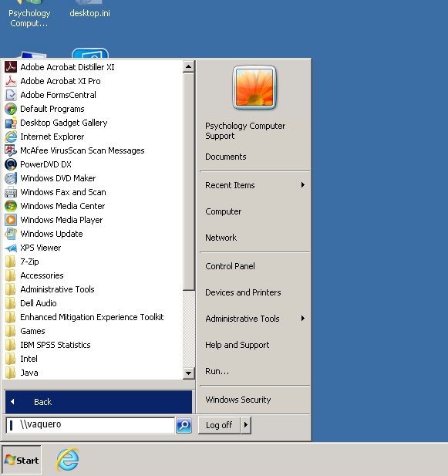Image resolution: width=448 pixels, height=476 pixels.
Task: Click Internet Explorer icon on taskbar
Action: click(67, 459)
